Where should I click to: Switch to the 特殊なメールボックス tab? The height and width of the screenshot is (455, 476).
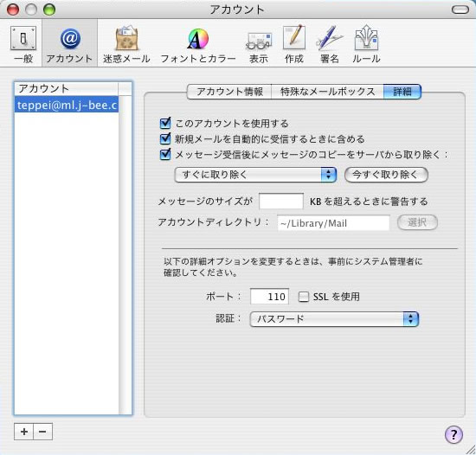[327, 92]
